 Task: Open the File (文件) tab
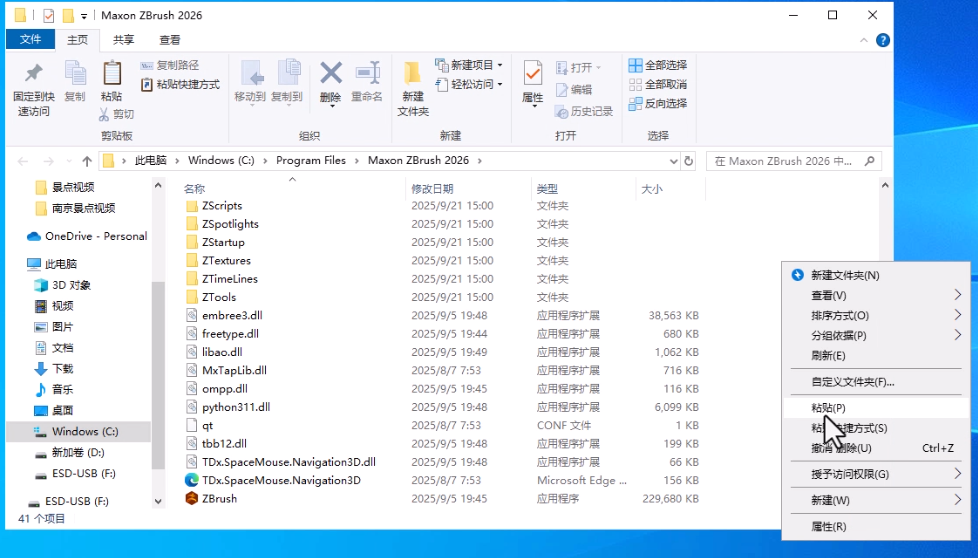(30, 39)
